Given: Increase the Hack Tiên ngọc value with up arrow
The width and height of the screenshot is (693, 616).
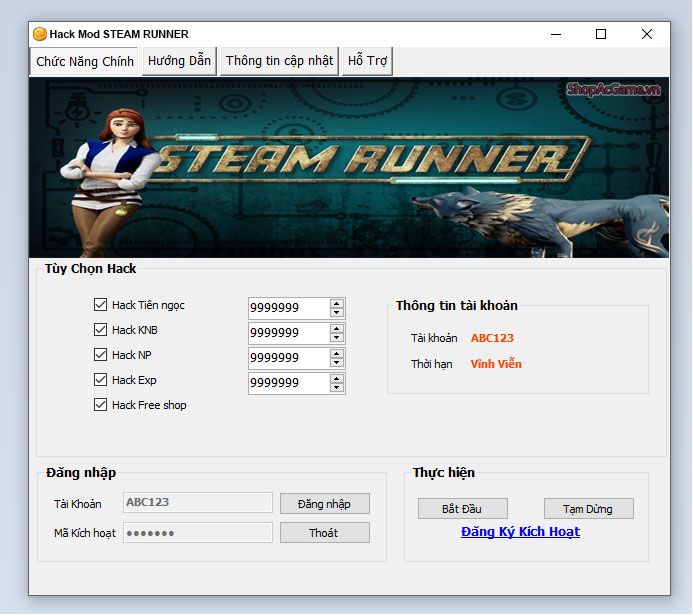Looking at the screenshot, I should (337, 304).
